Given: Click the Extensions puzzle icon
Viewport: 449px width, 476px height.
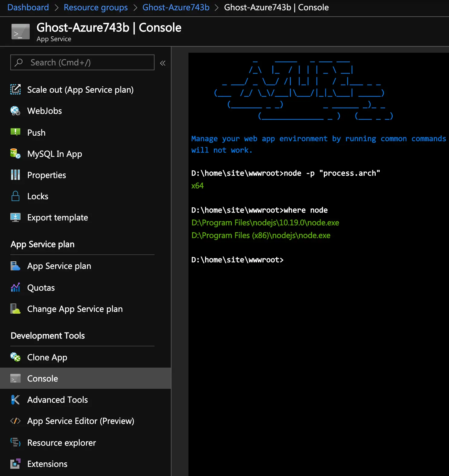Looking at the screenshot, I should click(x=15, y=464).
